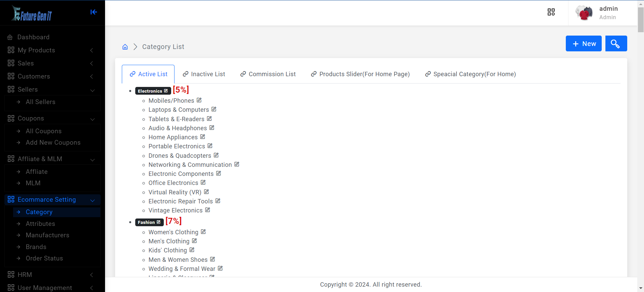Open the apps grid icon in header
The width and height of the screenshot is (644, 292).
tap(551, 12)
